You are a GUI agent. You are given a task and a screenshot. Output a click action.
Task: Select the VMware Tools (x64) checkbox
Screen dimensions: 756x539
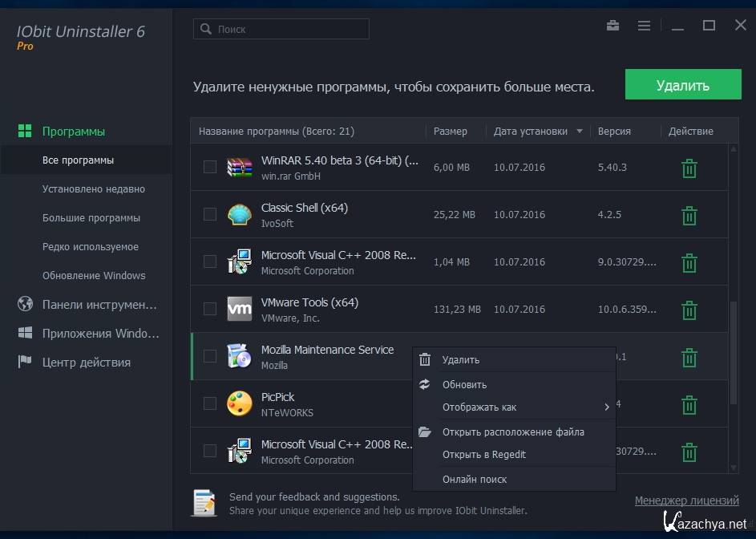click(x=210, y=309)
